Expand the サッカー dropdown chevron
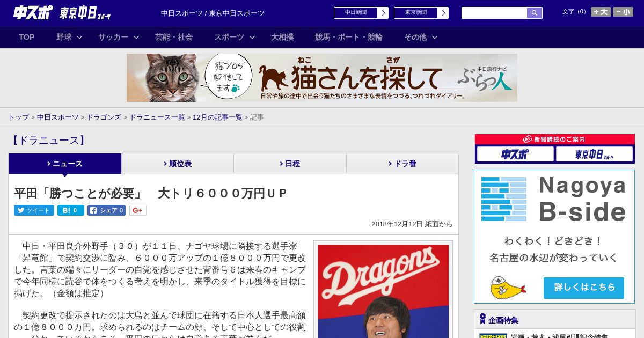Image resolution: width=644 pixels, height=338 pixels. 136,37
